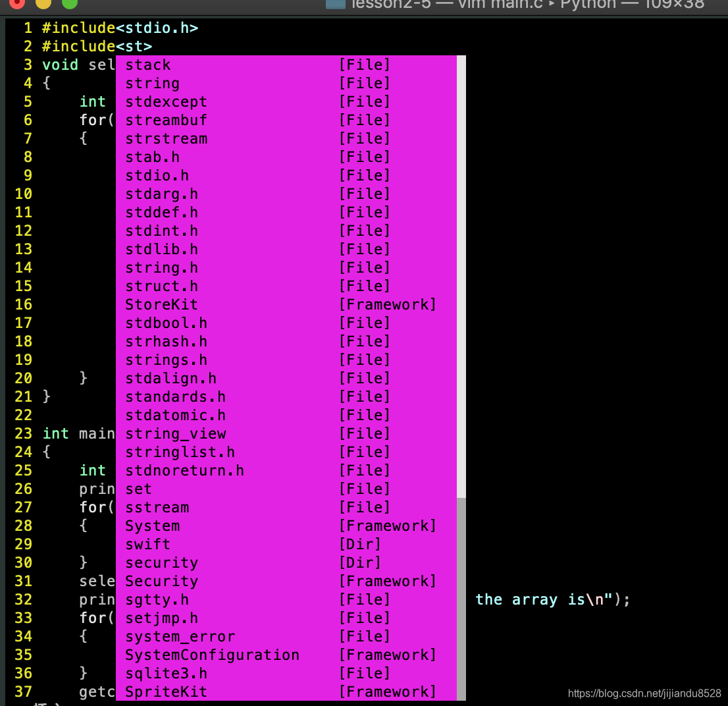Pick 'setjmp.h' suggestion

(x=286, y=618)
